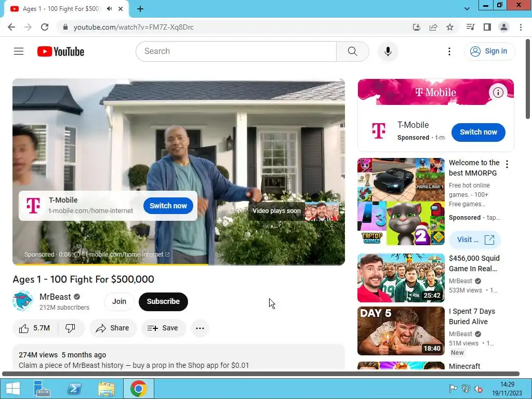Click Switch now on the video ad overlay
Image resolution: width=532 pixels, height=399 pixels.
(168, 206)
